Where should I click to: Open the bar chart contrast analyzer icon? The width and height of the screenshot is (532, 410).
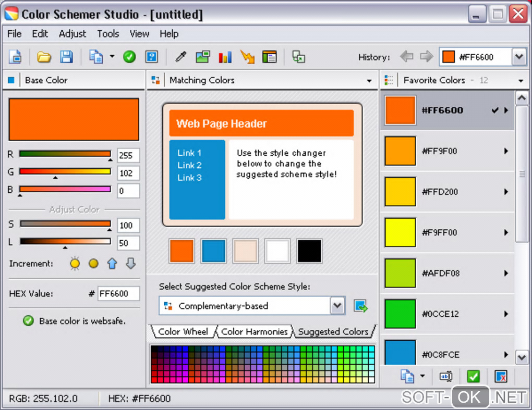coord(225,57)
